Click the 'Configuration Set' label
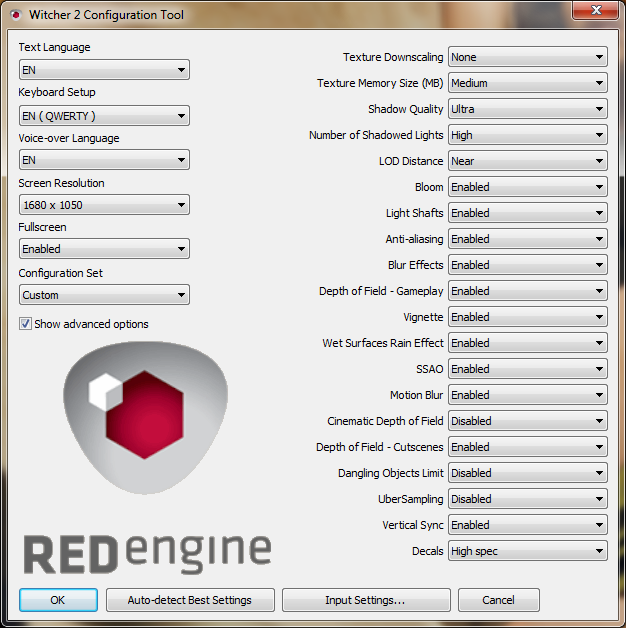The height and width of the screenshot is (628, 626). pos(60,273)
